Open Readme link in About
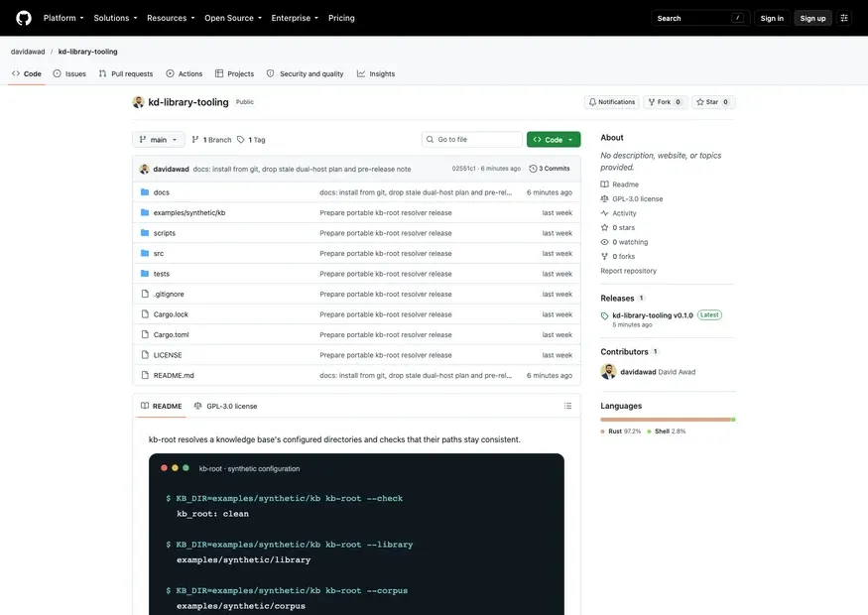 click(x=619, y=184)
